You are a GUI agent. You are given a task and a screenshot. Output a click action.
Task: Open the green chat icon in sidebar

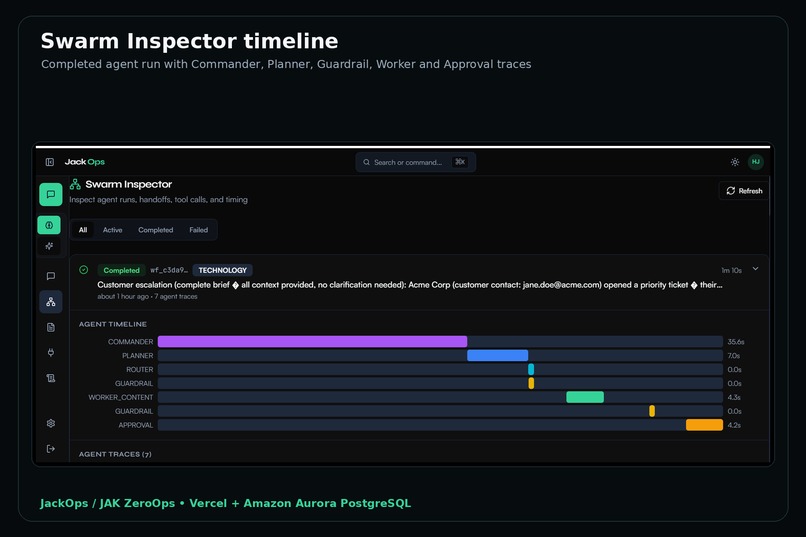coord(50,194)
